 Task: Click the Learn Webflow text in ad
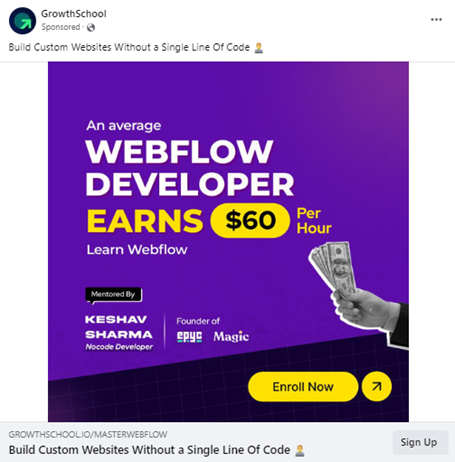(x=137, y=250)
